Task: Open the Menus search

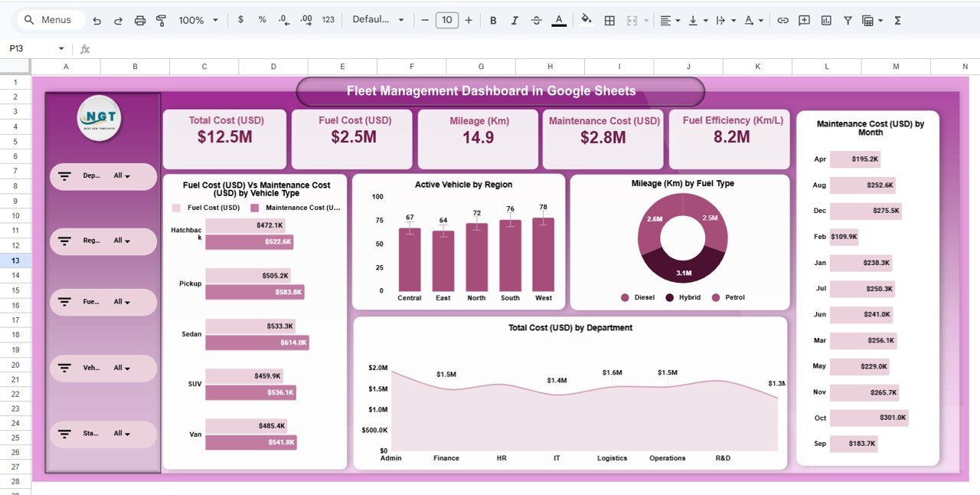Action: [x=49, y=20]
